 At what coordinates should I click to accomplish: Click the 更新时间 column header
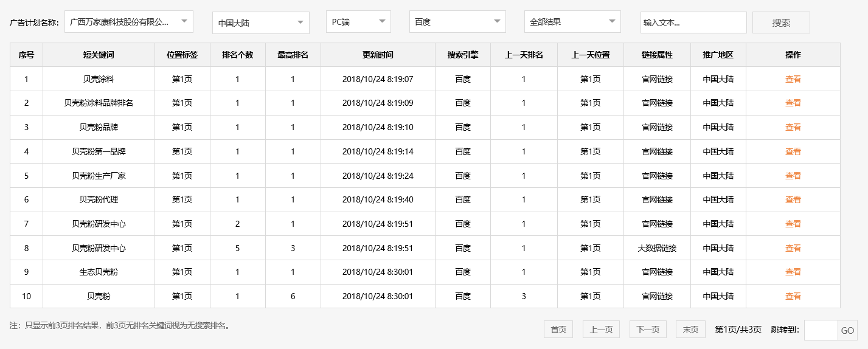[x=378, y=55]
